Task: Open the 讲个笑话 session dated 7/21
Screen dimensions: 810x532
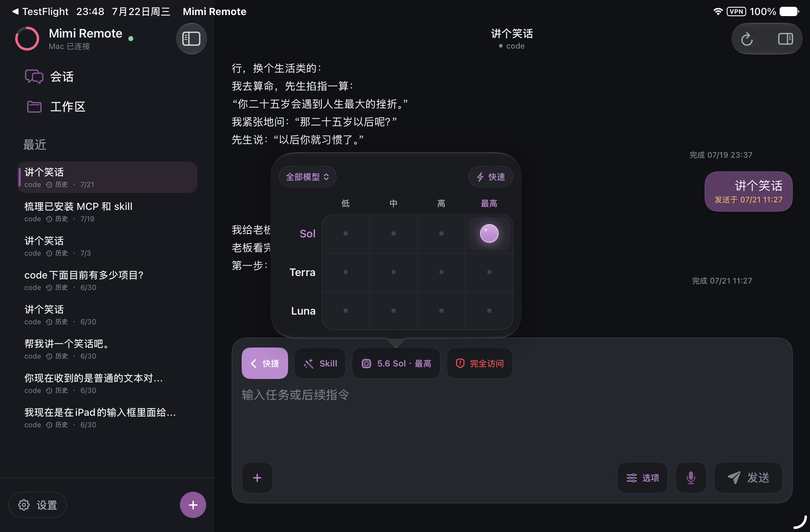Action: [108, 177]
